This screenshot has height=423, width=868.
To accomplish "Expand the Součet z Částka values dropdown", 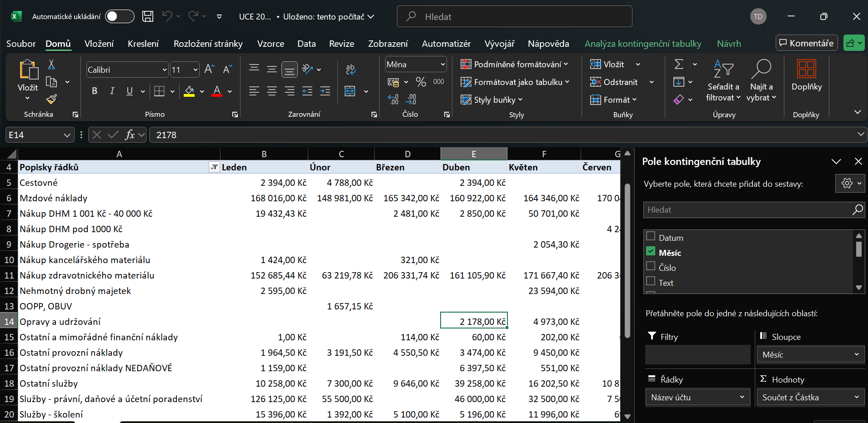I will 856,397.
